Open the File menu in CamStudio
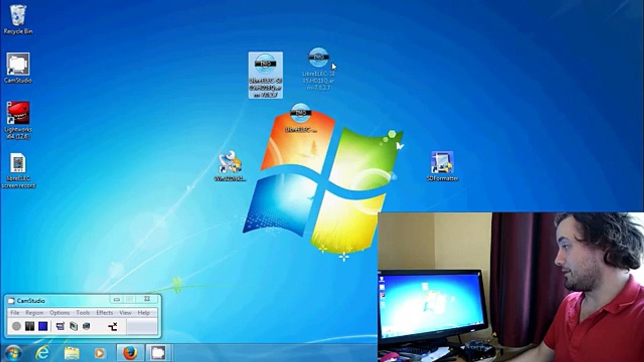The height and width of the screenshot is (362, 644). click(15, 313)
